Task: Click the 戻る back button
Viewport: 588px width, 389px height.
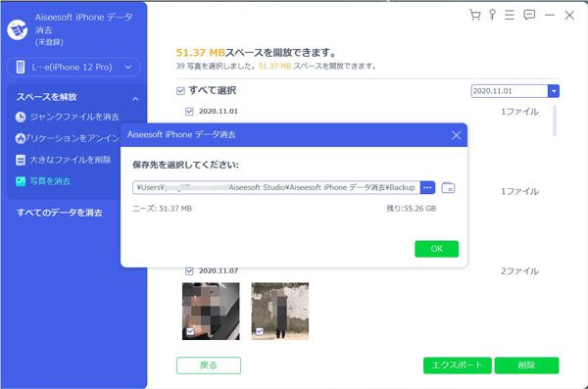Action: pyautogui.click(x=209, y=365)
